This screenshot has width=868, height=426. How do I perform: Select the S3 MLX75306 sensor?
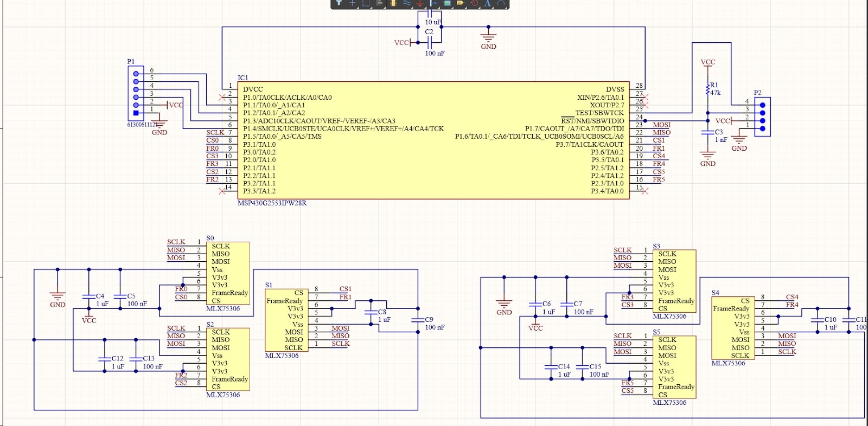coord(674,281)
